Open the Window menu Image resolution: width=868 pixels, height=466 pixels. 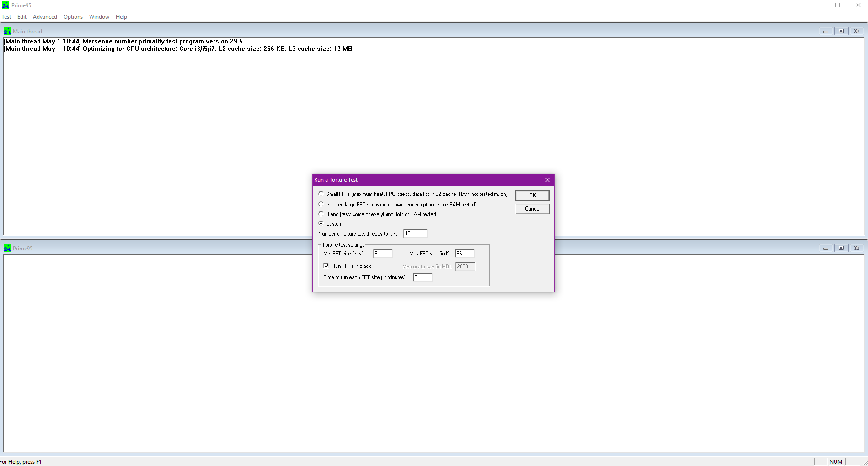[x=99, y=17]
